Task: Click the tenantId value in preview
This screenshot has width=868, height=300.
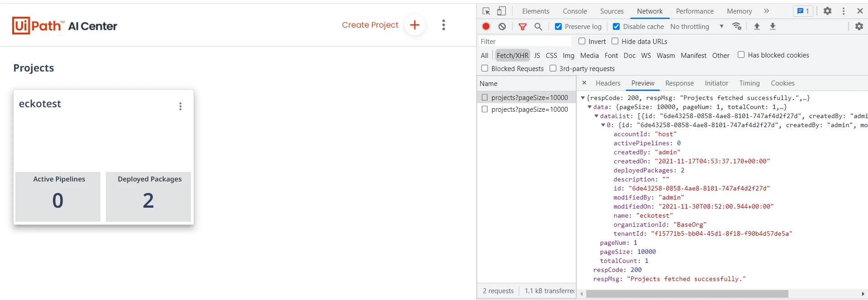Action: [721, 233]
